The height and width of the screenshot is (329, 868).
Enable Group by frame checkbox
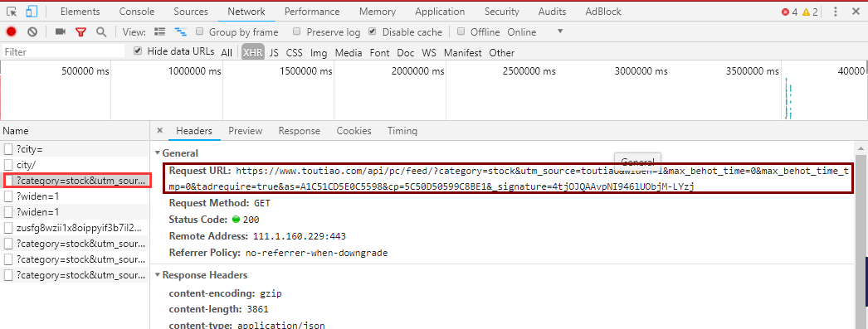pos(200,31)
